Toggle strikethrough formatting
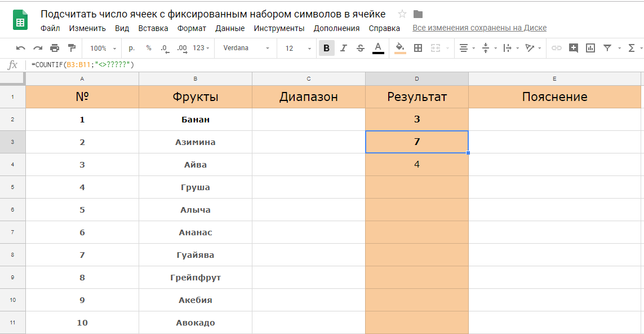 pos(361,48)
